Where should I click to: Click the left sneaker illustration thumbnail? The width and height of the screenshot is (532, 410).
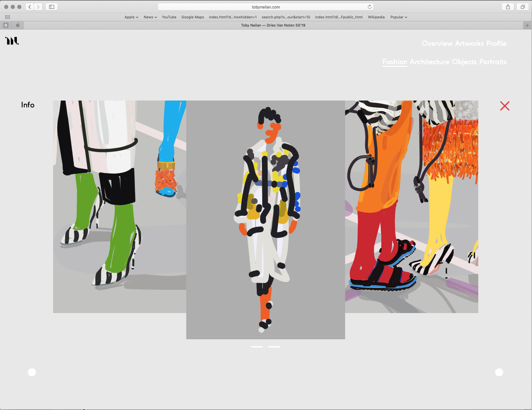(x=120, y=206)
